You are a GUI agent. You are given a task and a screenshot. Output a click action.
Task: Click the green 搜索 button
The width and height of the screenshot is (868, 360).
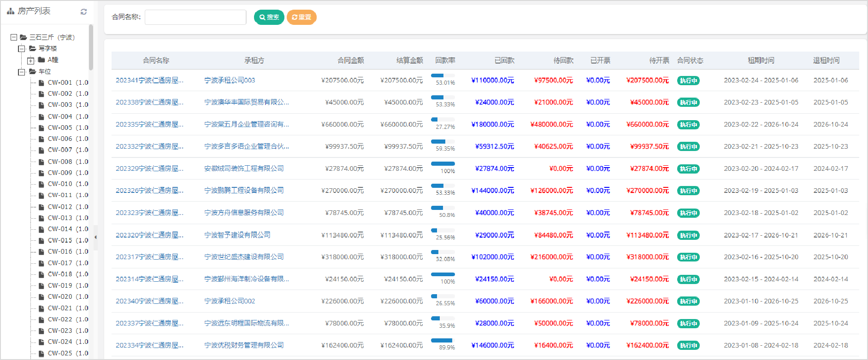coord(269,17)
